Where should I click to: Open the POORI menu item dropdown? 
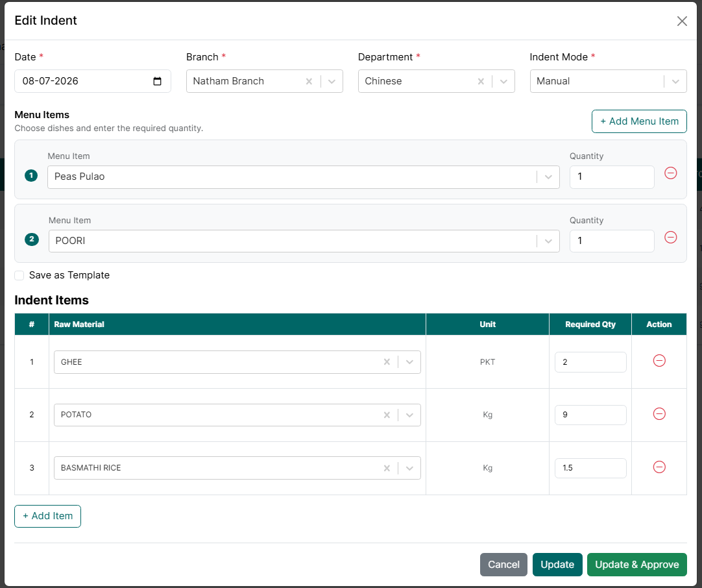coord(548,241)
